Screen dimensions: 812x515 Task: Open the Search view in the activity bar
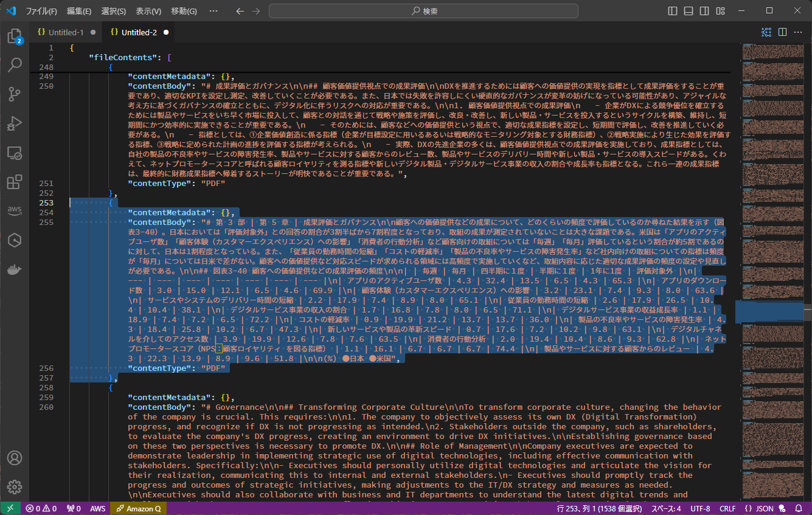15,65
